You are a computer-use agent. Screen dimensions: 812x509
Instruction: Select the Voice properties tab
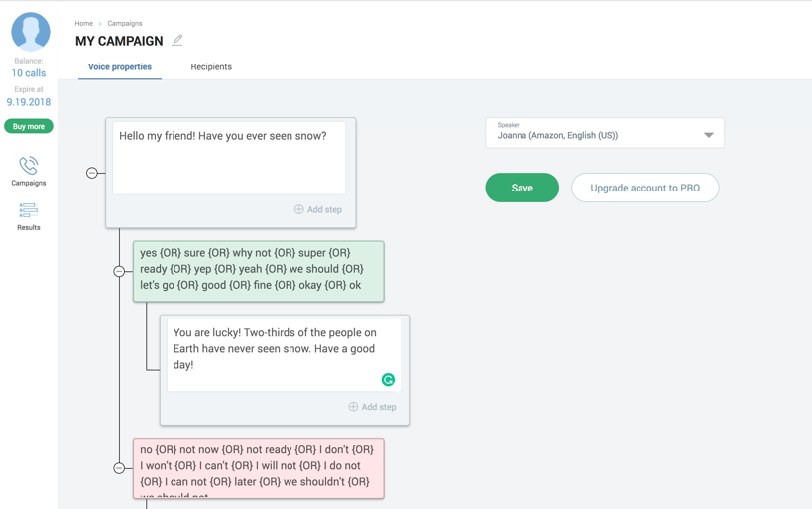click(120, 66)
